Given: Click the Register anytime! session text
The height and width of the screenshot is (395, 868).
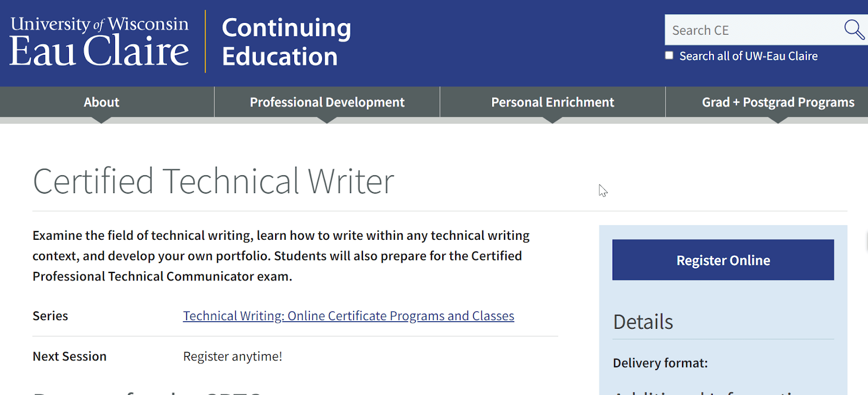Looking at the screenshot, I should pos(232,356).
